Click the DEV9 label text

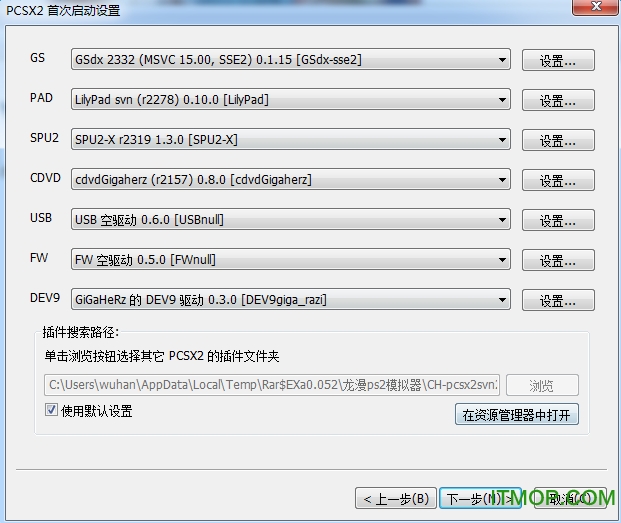[x=45, y=298]
